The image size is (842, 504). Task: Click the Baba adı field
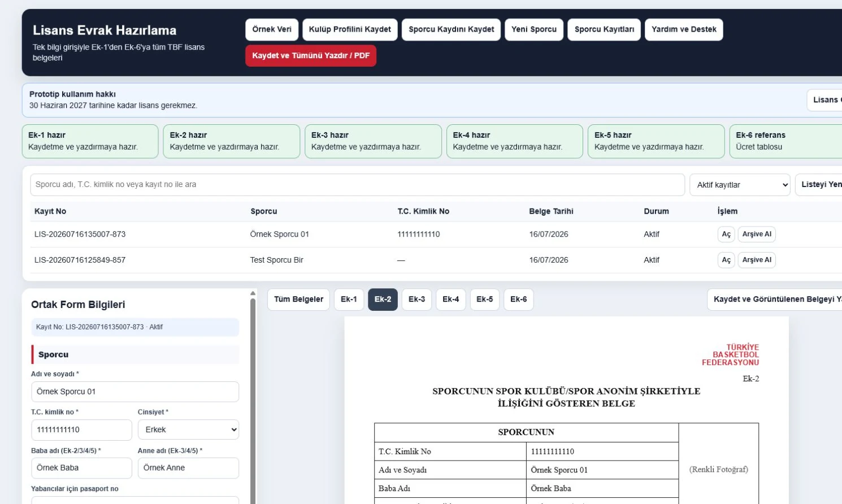tap(81, 468)
